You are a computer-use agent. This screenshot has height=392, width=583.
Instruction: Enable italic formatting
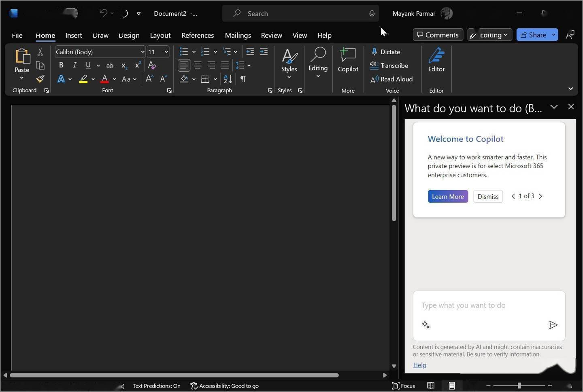tap(74, 65)
